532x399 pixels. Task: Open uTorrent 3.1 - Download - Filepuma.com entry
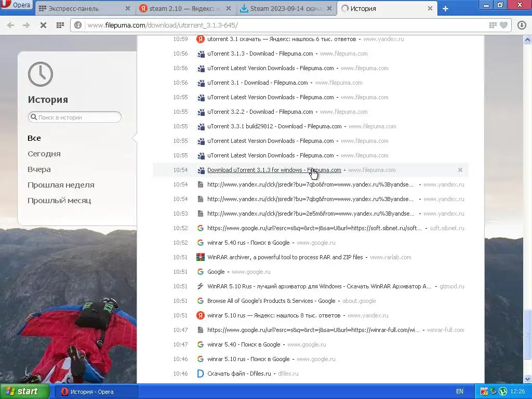tap(258, 83)
